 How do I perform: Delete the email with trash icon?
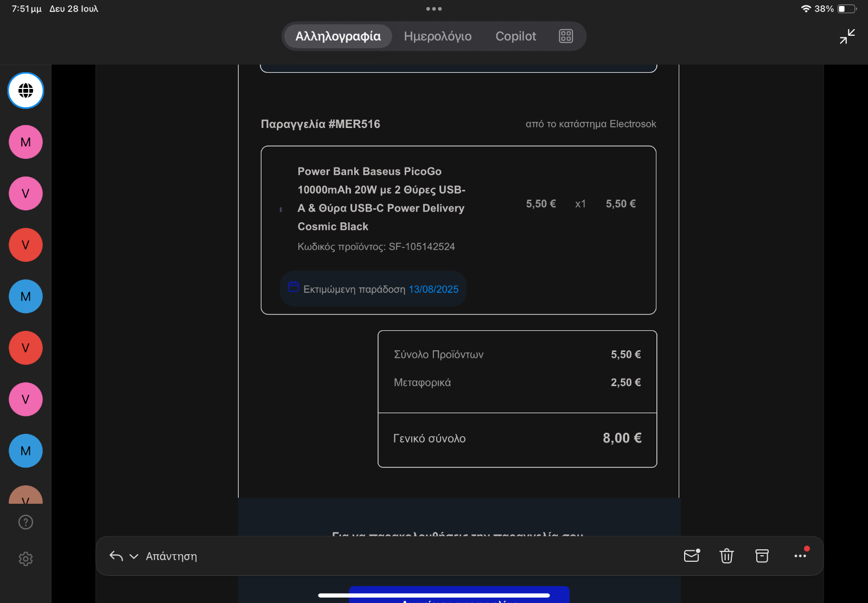(x=726, y=556)
